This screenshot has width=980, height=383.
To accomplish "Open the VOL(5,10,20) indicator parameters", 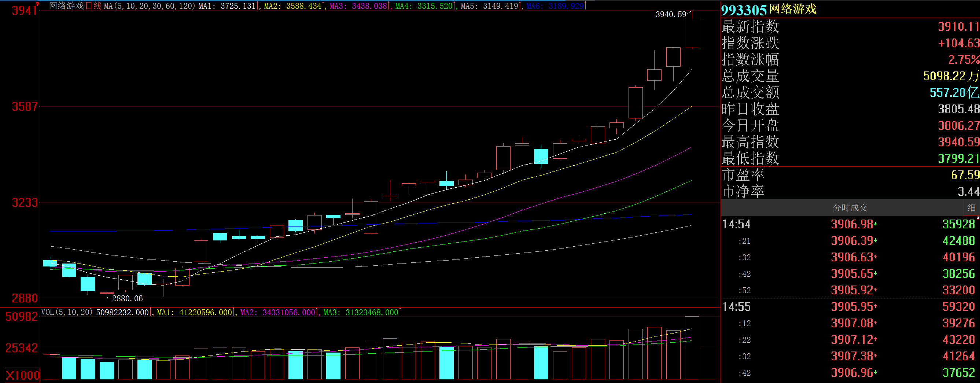I will 67,312.
